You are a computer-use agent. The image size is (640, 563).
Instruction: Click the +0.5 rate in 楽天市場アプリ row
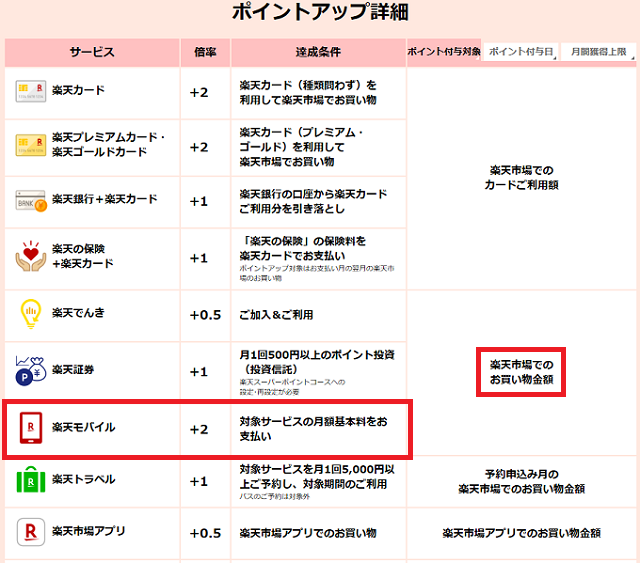coord(205,534)
